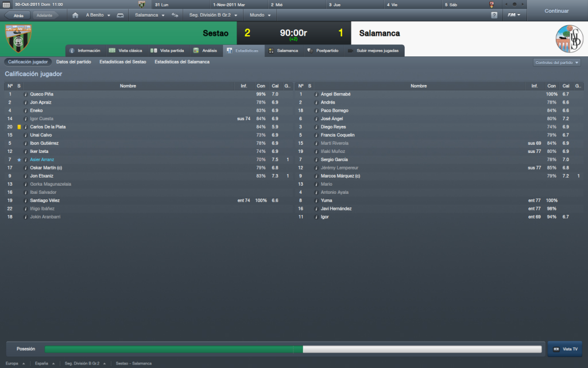Click the Sestao club crest
Screen dimensions: 588x368
tap(18, 39)
